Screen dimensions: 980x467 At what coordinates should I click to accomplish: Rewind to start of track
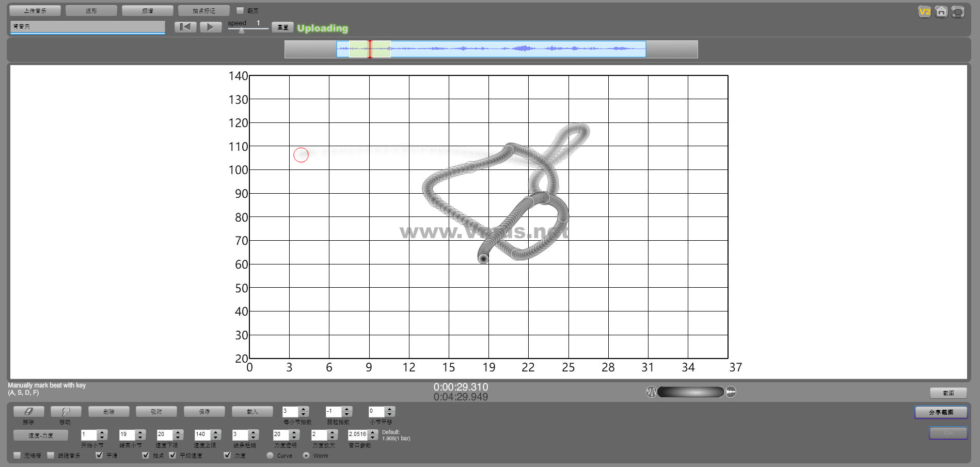185,27
